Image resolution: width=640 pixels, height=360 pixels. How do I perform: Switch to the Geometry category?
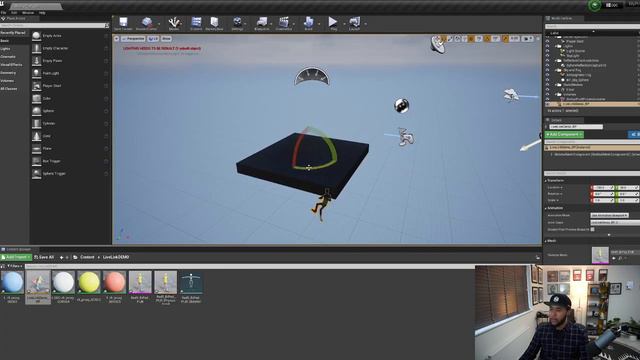click(14, 73)
